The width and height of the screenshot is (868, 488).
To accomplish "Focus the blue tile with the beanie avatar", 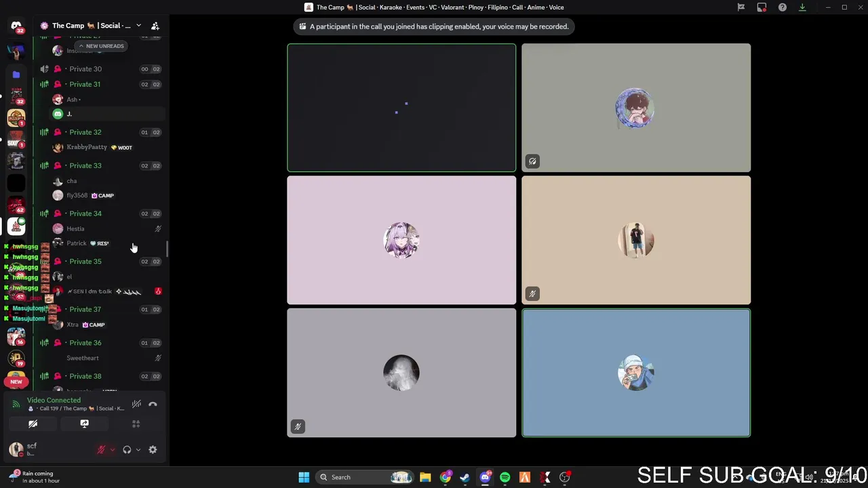I will pos(636,373).
